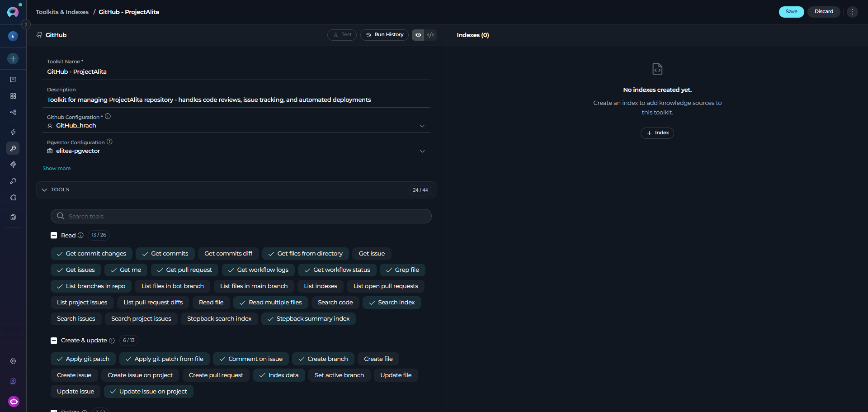This screenshot has height=412, width=868.
Task: Toggle the Read category checkbox
Action: 54,235
